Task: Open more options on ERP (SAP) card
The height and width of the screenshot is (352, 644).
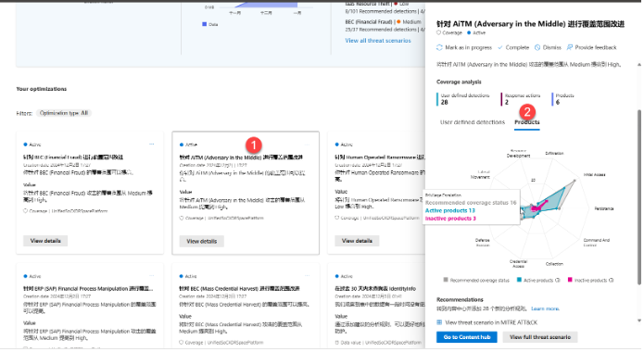Action: point(152,276)
